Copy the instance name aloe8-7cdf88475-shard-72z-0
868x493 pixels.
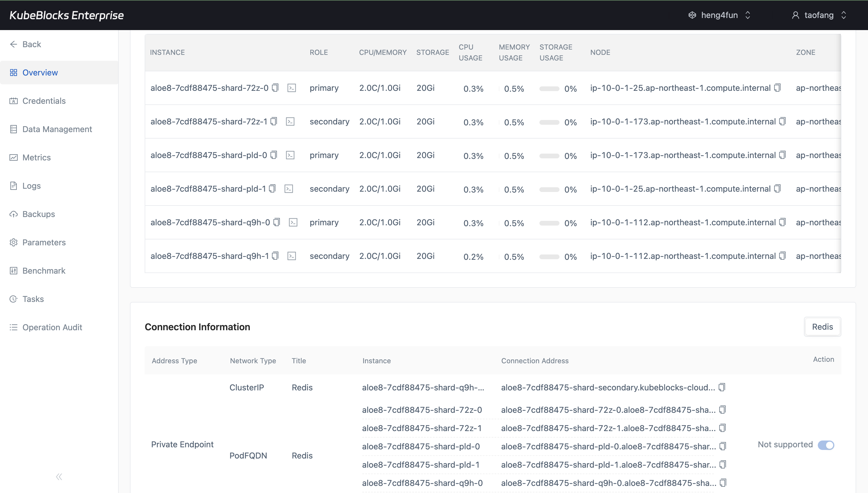275,87
